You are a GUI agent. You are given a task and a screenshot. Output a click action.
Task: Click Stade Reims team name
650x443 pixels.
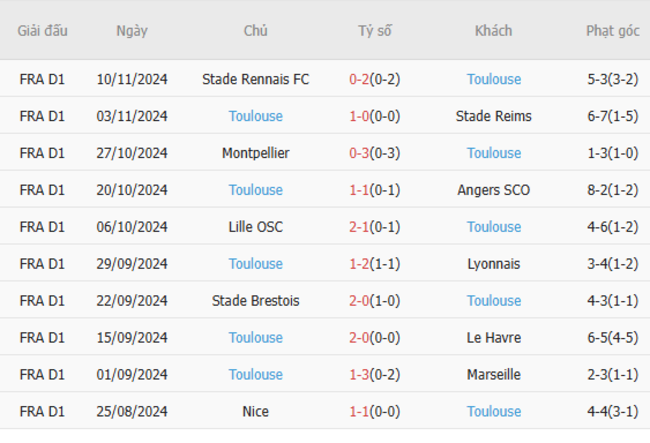click(494, 116)
